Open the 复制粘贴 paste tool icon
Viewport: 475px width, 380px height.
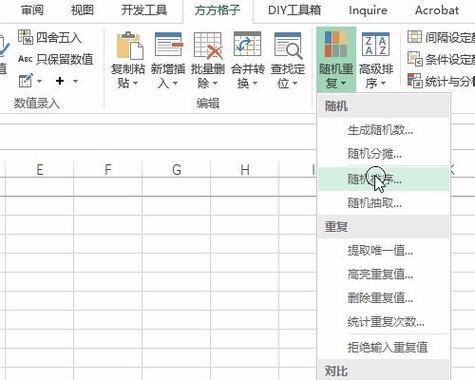130,46
